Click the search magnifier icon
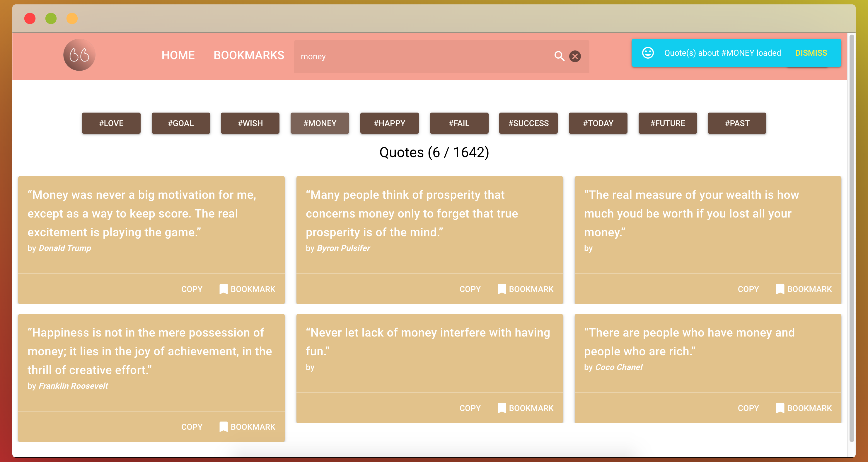Viewport: 868px width, 462px height. point(559,56)
